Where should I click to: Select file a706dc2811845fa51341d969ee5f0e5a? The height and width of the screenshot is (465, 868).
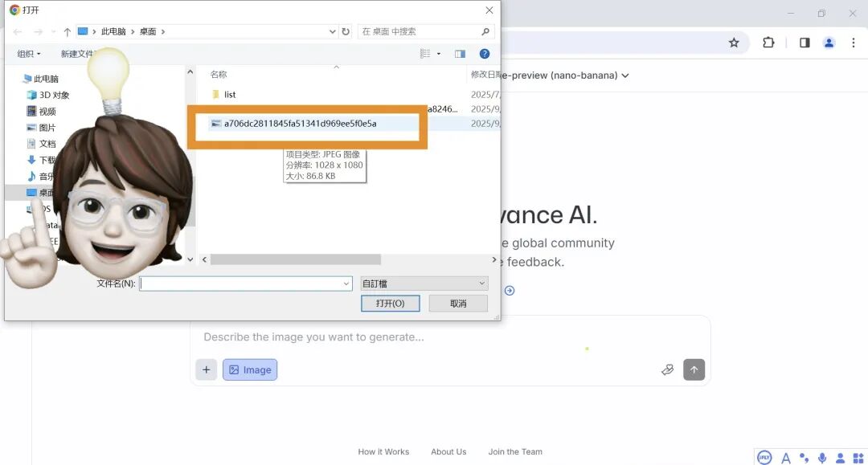(x=300, y=124)
